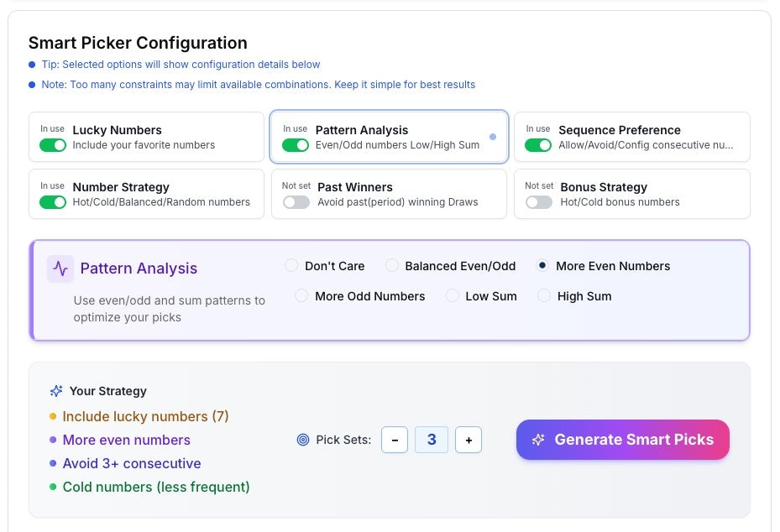Click the Pick Sets target icon
Image resolution: width=780 pixels, height=532 pixels.
(303, 440)
